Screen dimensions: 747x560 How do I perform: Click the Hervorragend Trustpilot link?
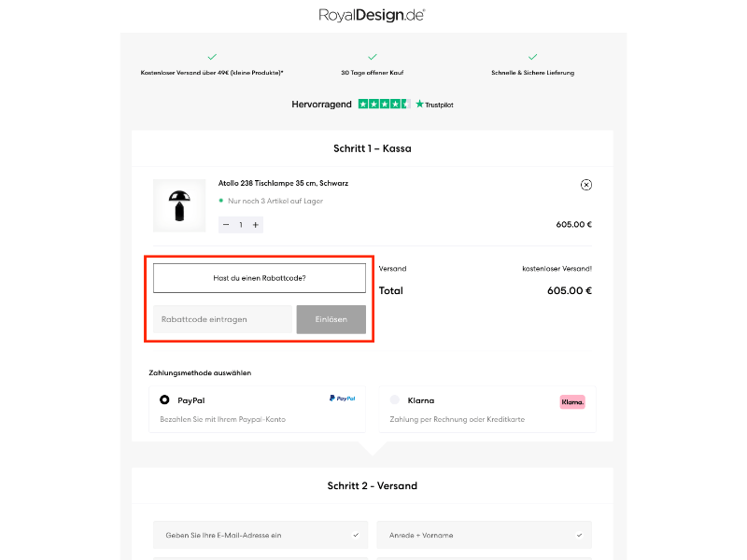click(x=321, y=105)
